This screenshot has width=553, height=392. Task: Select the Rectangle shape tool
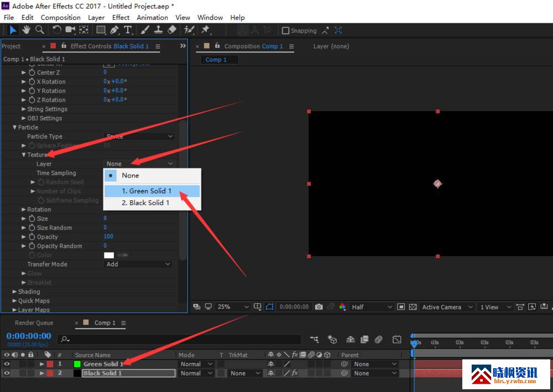[x=101, y=30]
